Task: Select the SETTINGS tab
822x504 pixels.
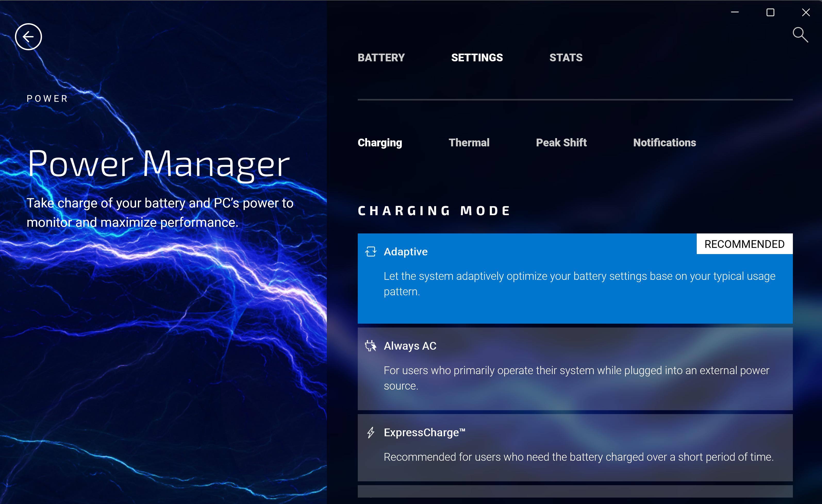Action: pyautogui.click(x=477, y=58)
